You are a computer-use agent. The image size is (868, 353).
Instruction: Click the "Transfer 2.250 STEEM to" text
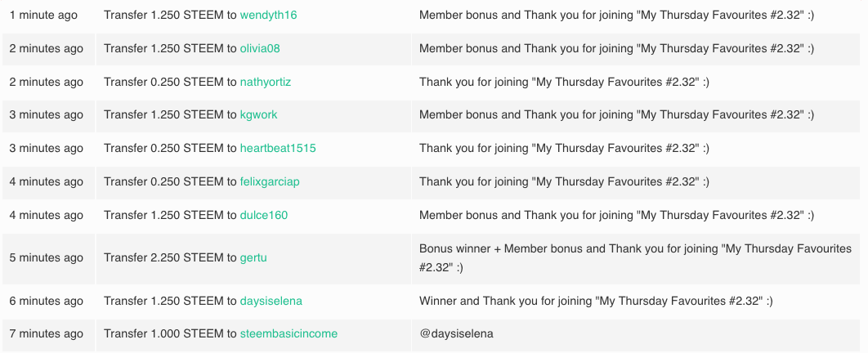tap(170, 257)
